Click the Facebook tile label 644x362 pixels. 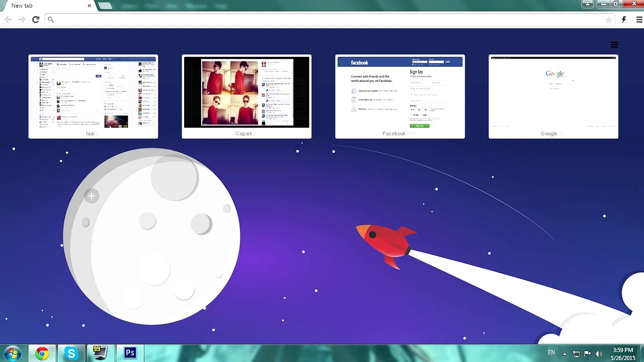click(x=394, y=134)
